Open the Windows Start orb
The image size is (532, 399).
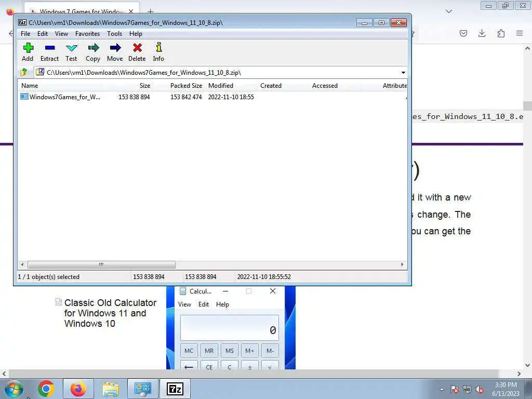14,389
